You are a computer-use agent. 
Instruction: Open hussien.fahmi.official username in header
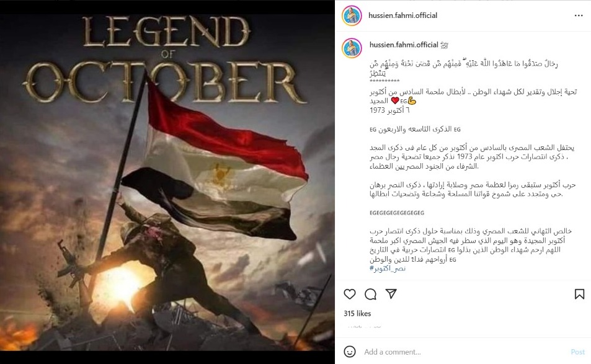(402, 16)
